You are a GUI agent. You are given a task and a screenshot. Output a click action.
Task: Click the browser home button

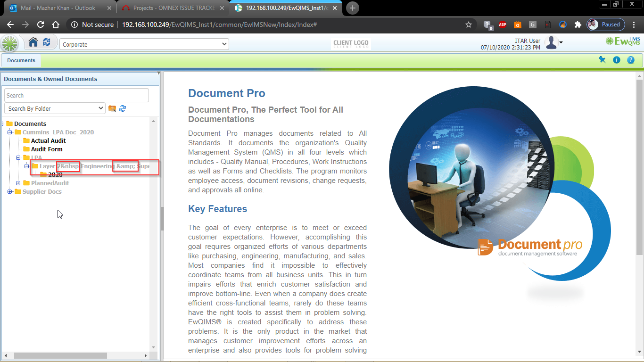pos(56,25)
